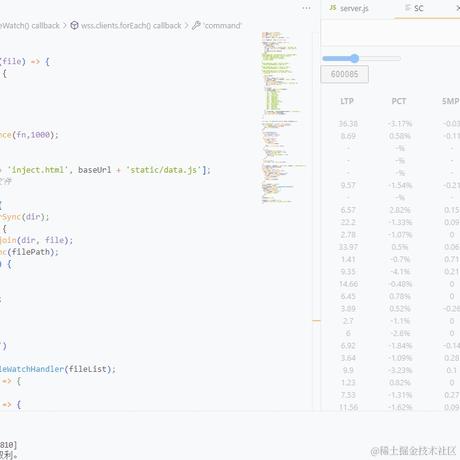
Task: Select the PCT value 0.78%
Action: click(400, 296)
